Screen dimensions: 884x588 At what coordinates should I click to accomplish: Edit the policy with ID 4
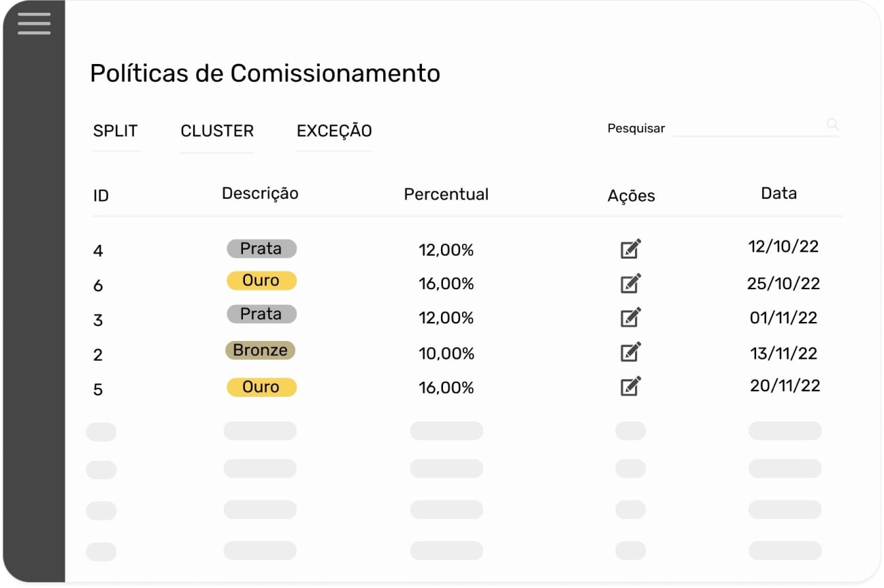[x=629, y=249]
